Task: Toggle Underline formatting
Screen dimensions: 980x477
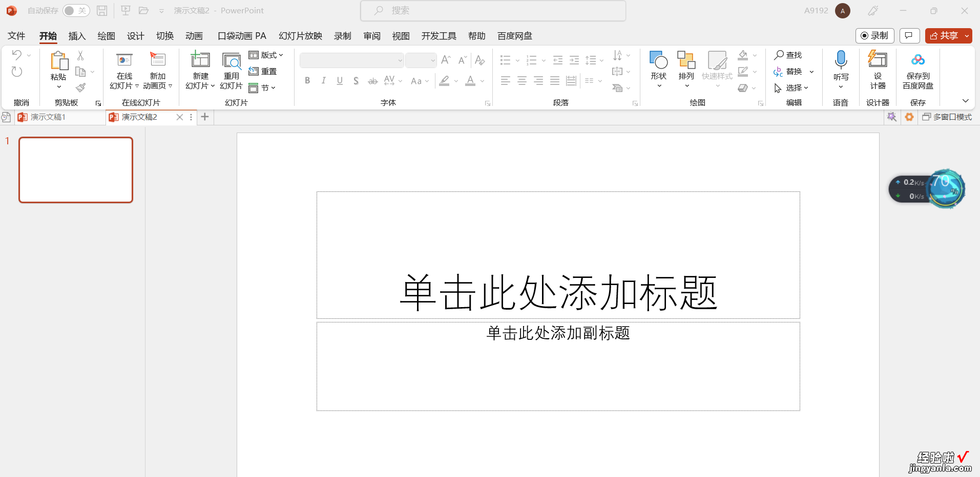Action: click(x=340, y=80)
